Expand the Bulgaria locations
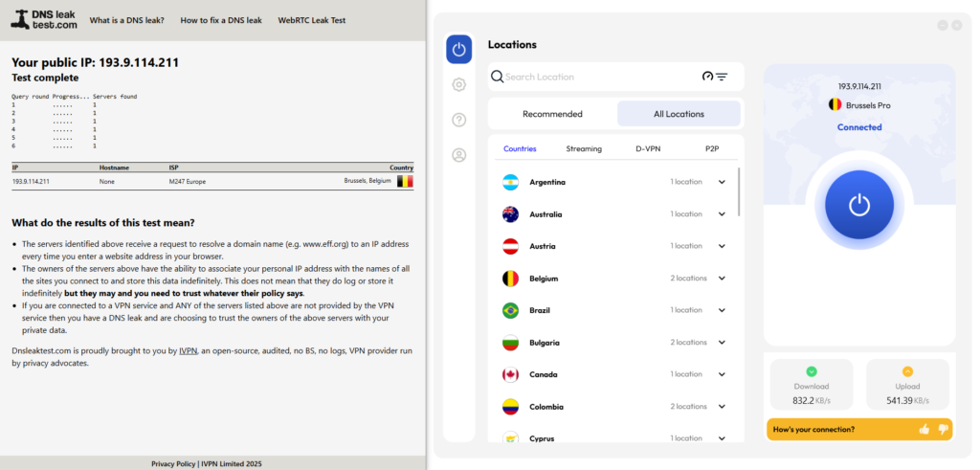The image size is (980, 470). (722, 343)
